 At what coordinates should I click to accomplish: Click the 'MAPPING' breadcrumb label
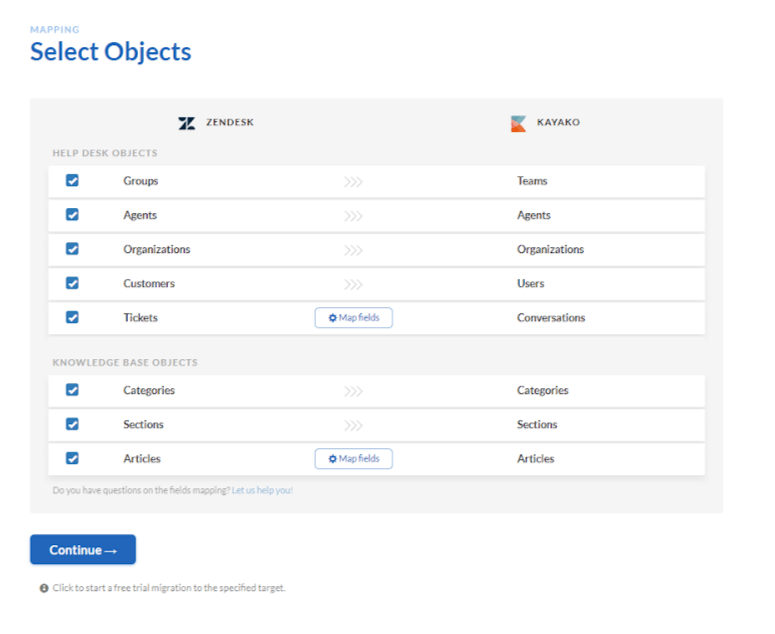coord(55,30)
